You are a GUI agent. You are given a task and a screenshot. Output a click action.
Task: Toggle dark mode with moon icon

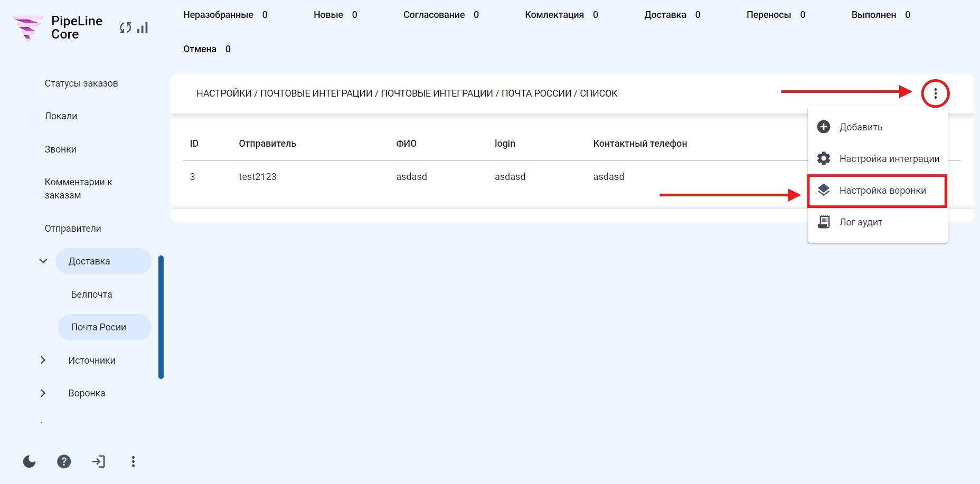30,462
